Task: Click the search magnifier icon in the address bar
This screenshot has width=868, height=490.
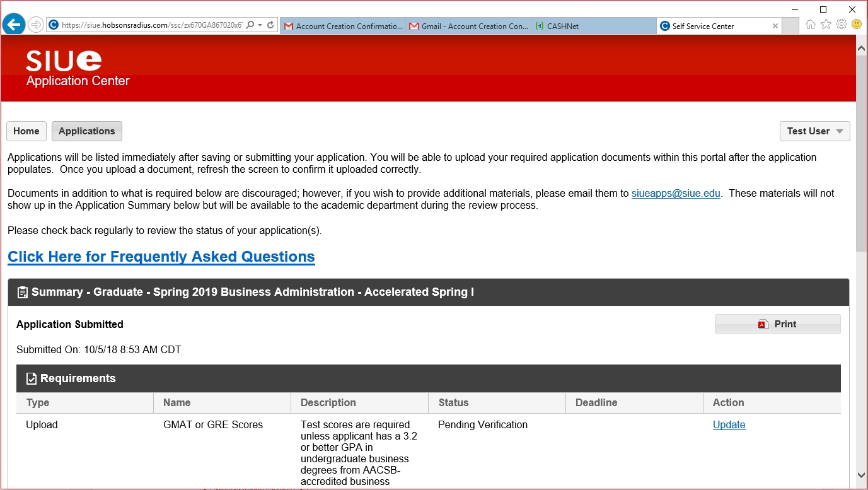Action: point(250,25)
